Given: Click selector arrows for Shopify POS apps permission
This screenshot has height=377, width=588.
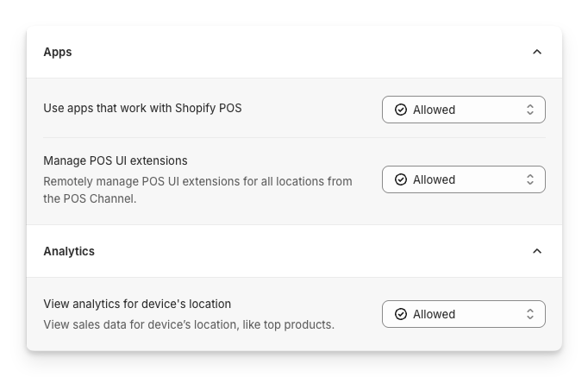Looking at the screenshot, I should coord(530,110).
